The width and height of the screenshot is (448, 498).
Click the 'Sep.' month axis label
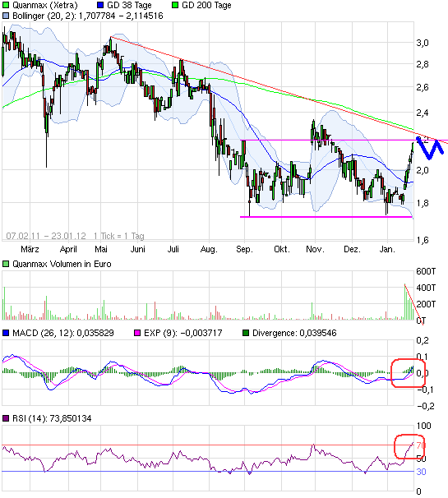(x=244, y=250)
